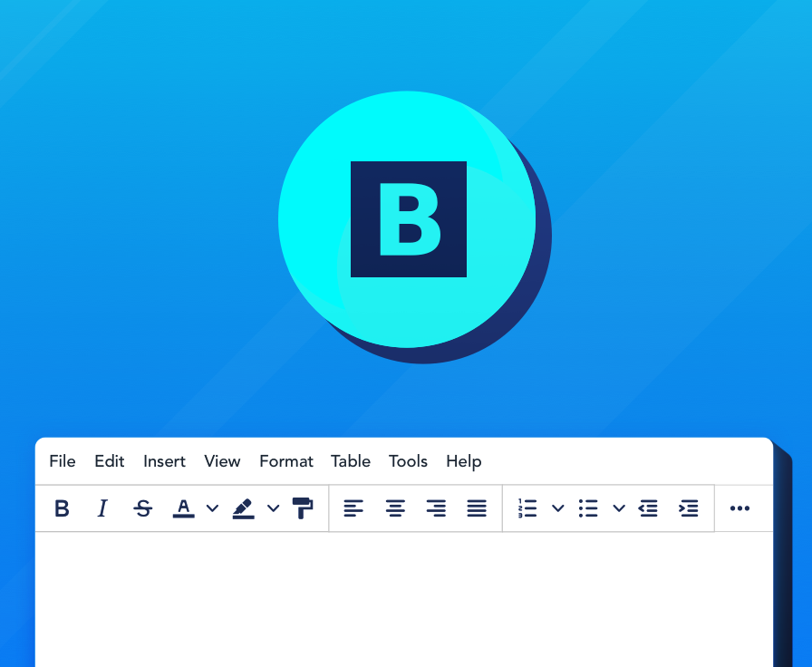Open the File menu
Image resolution: width=812 pixels, height=667 pixels.
[63, 461]
